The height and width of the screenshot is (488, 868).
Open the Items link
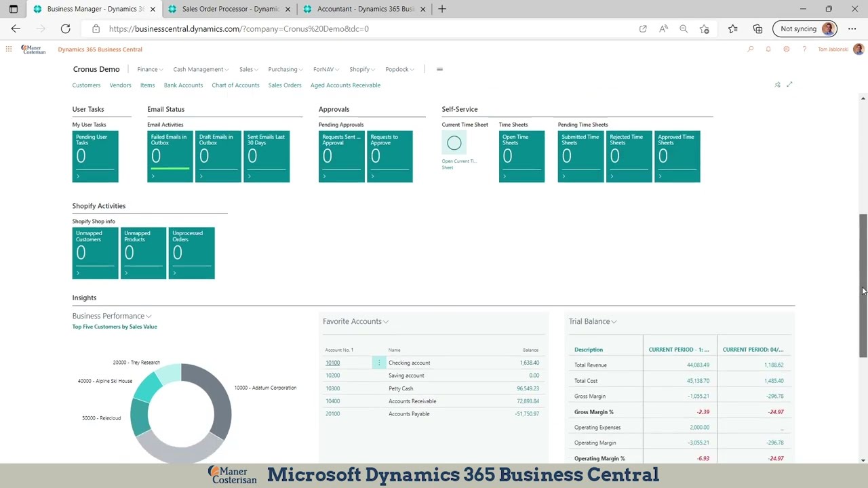(x=147, y=85)
